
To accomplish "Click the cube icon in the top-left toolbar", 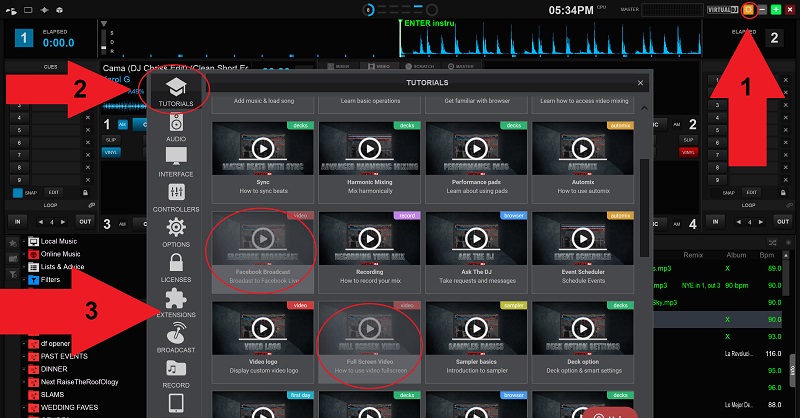I will coord(59,10).
